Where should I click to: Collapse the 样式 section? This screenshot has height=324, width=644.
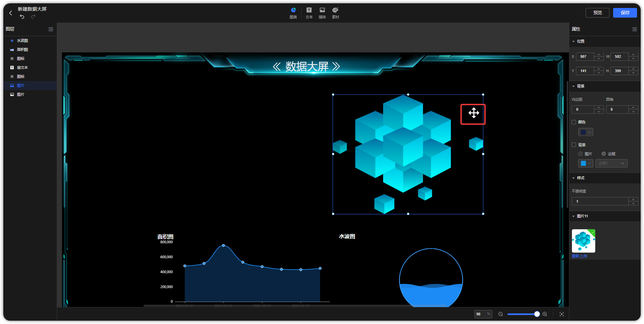(573, 178)
